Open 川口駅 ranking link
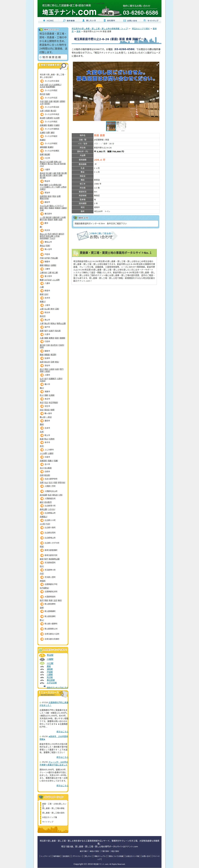The height and width of the screenshot is (868, 199). pyautogui.click(x=50, y=663)
